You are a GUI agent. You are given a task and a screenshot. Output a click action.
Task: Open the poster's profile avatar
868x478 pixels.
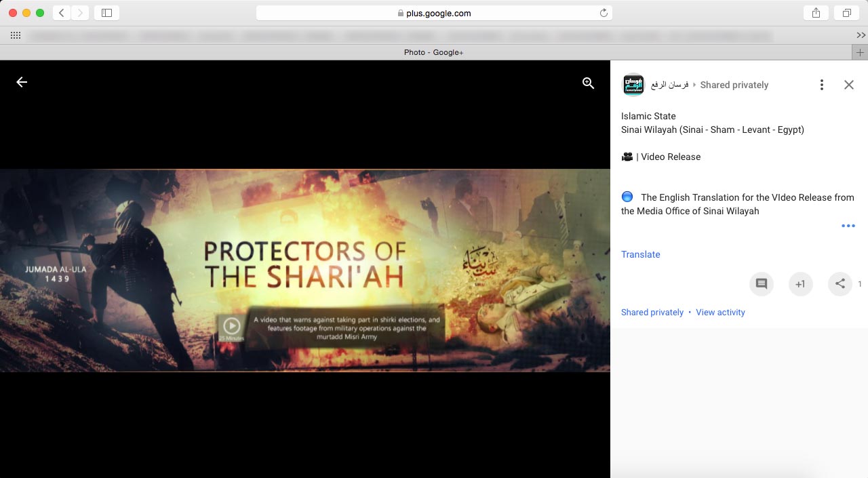coord(633,85)
